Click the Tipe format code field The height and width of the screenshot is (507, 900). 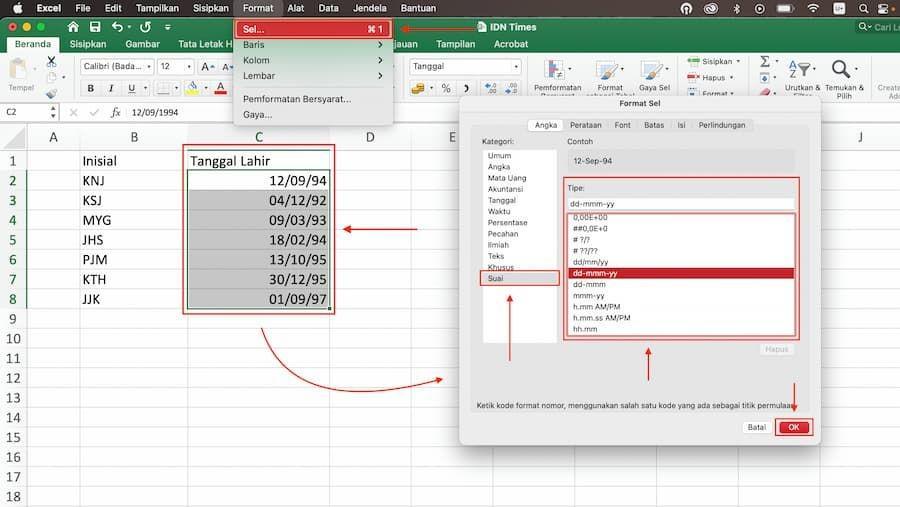coord(681,204)
